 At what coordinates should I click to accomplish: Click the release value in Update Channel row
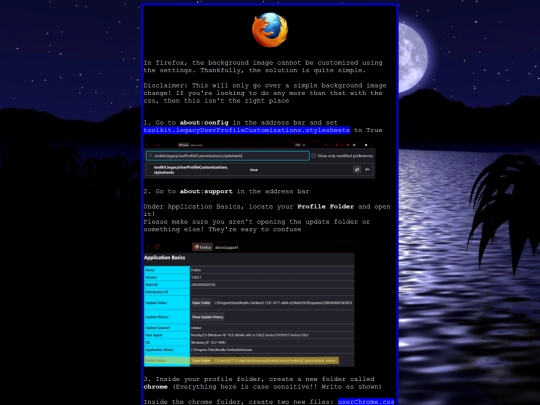tap(196, 328)
